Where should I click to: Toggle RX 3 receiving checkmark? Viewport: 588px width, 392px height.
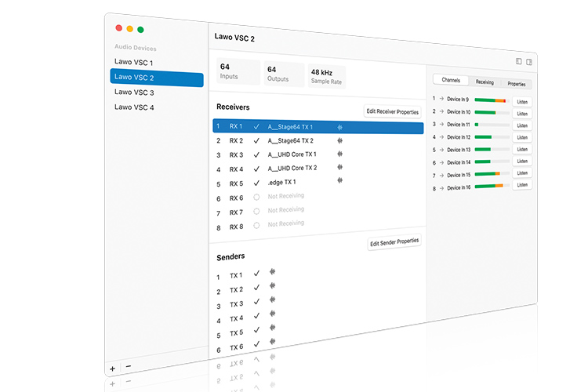click(x=256, y=154)
